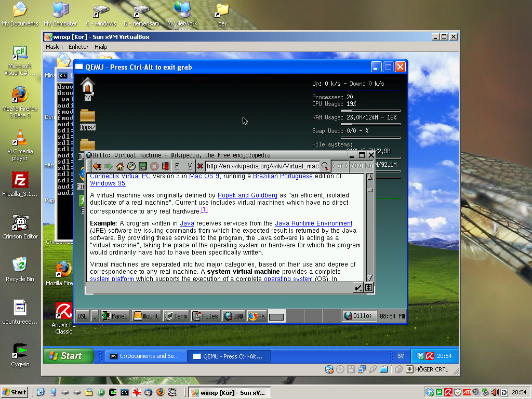The width and height of the screenshot is (532, 399).
Task: Click VirtualBox CD/DVD status icon
Action: click(x=340, y=369)
